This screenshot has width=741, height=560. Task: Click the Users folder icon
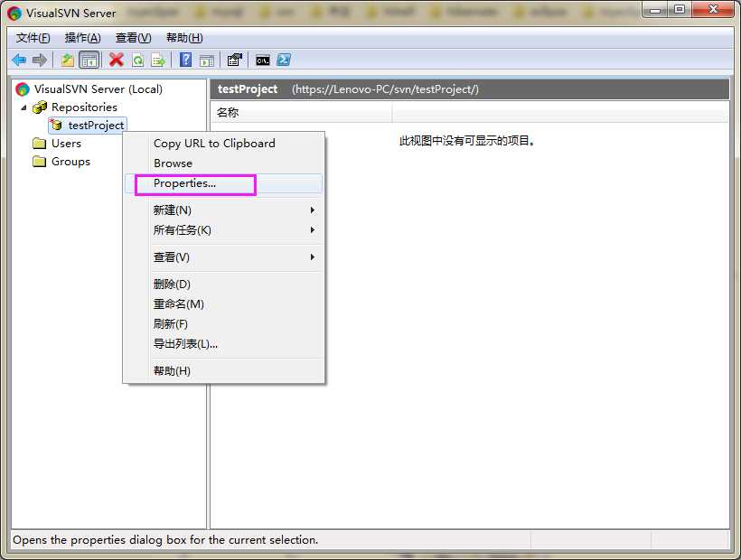(40, 143)
